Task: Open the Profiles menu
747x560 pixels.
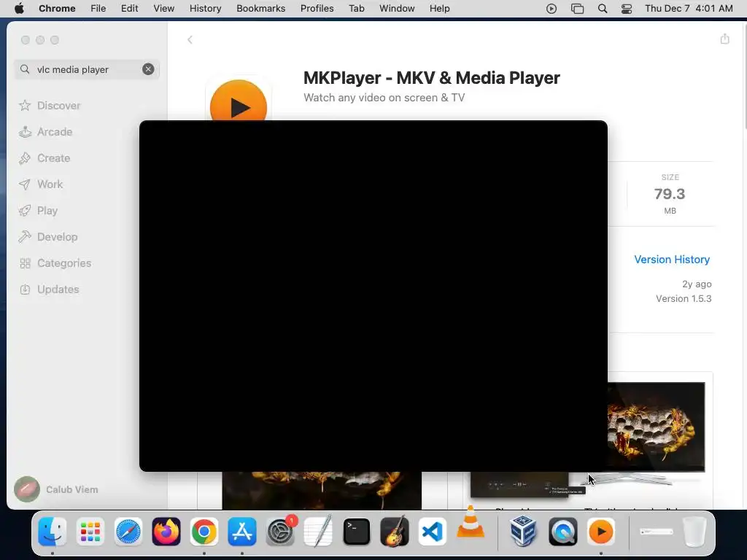Action: pyautogui.click(x=317, y=9)
